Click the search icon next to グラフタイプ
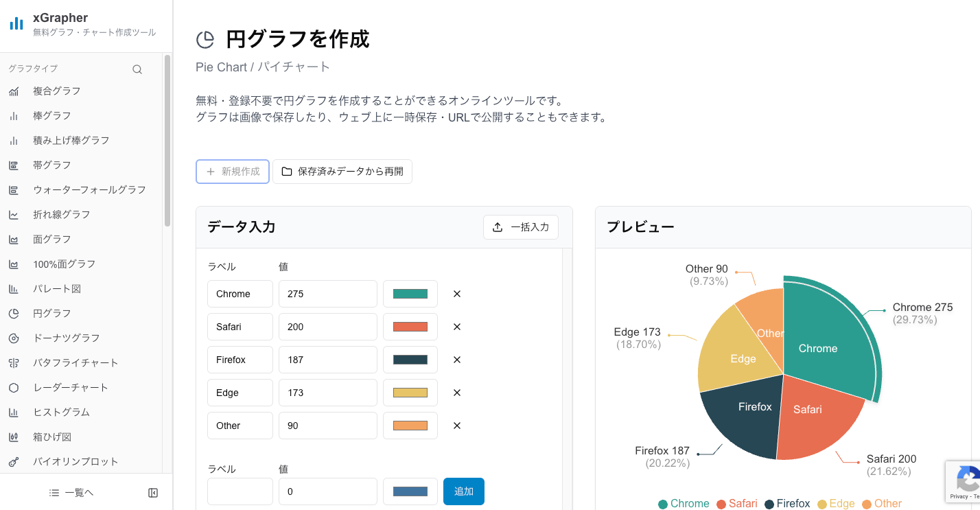The height and width of the screenshot is (510, 980). (137, 69)
